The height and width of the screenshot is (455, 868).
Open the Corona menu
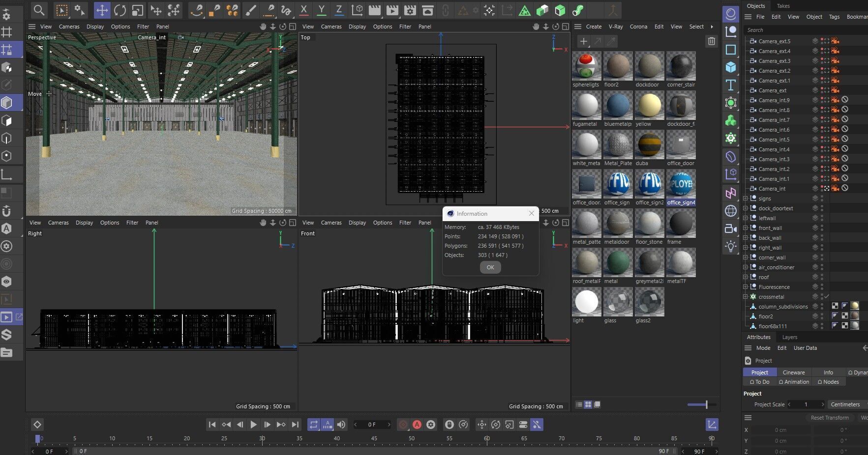coord(638,27)
